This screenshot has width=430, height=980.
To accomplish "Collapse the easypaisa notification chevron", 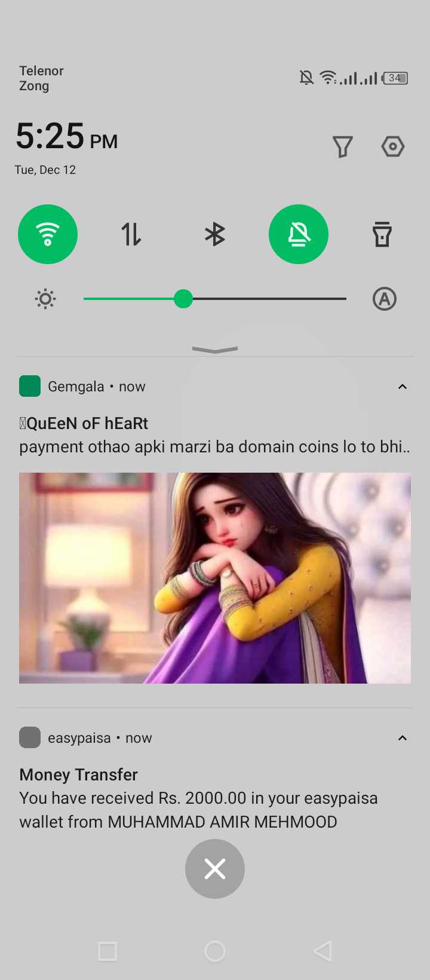I will pyautogui.click(x=403, y=738).
